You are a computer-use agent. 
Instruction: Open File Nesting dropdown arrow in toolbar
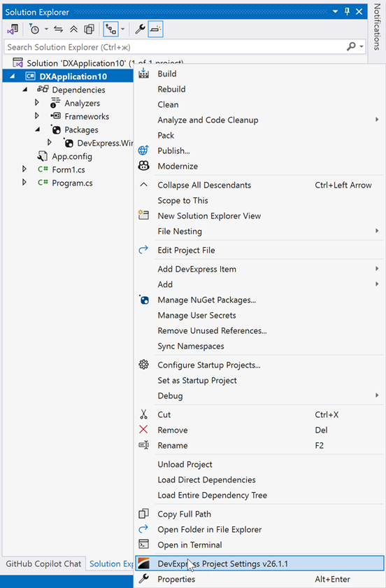122,29
